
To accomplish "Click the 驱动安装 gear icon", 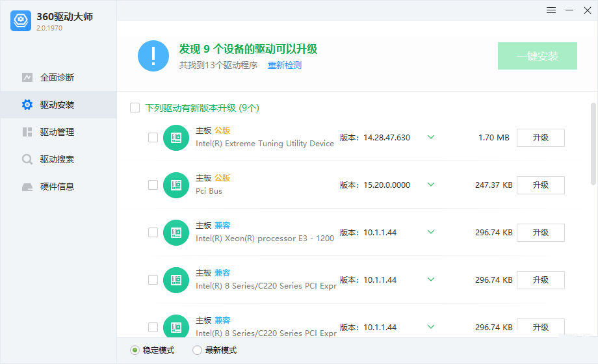I will (27, 105).
